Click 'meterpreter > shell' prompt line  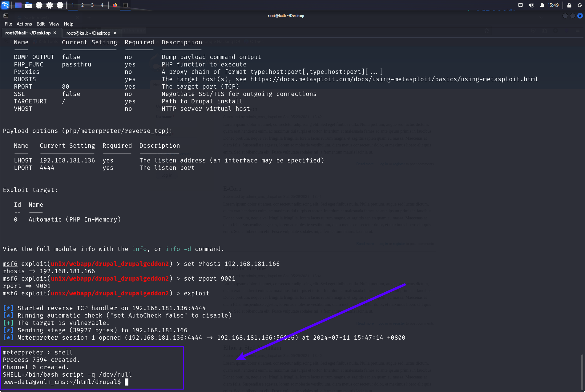[38, 352]
